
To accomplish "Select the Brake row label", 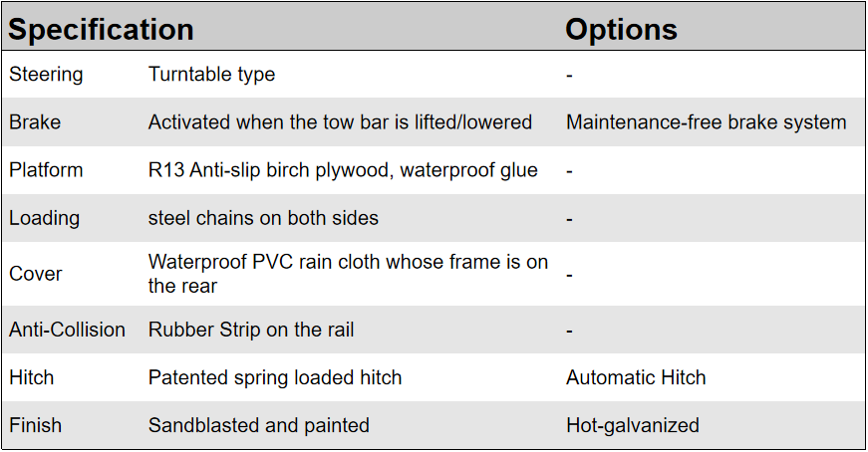I will pos(35,122).
